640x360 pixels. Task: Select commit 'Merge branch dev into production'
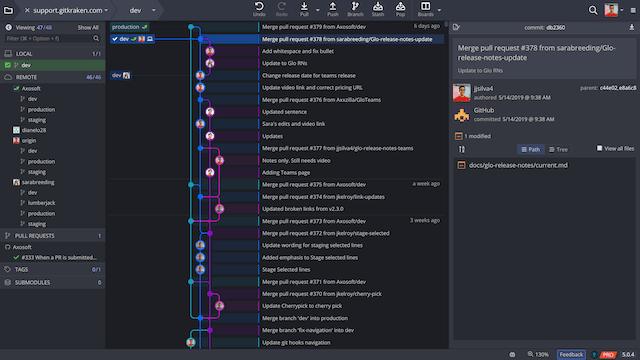[304, 318]
